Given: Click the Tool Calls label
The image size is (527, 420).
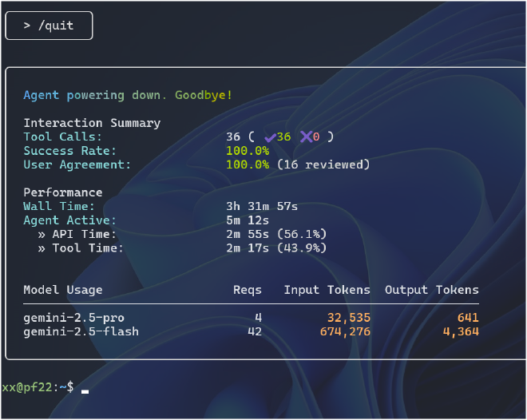Looking at the screenshot, I should [62, 137].
